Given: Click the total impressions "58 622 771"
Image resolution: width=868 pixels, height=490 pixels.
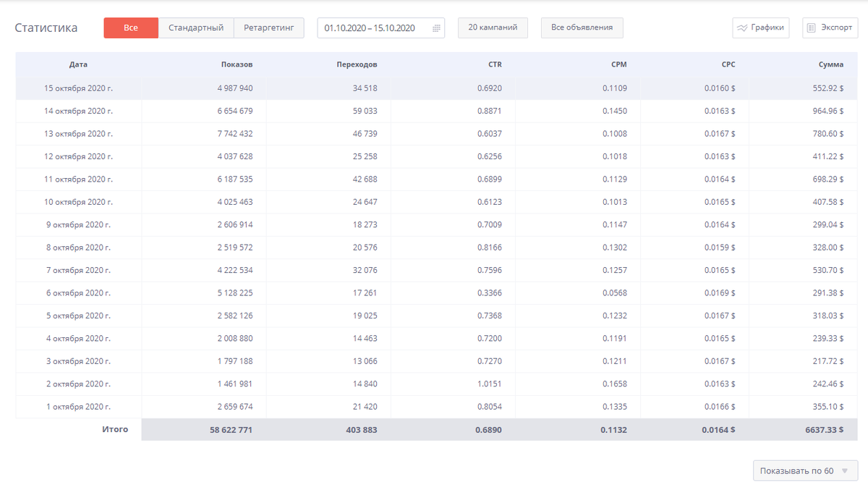Looking at the screenshot, I should [x=231, y=430].
